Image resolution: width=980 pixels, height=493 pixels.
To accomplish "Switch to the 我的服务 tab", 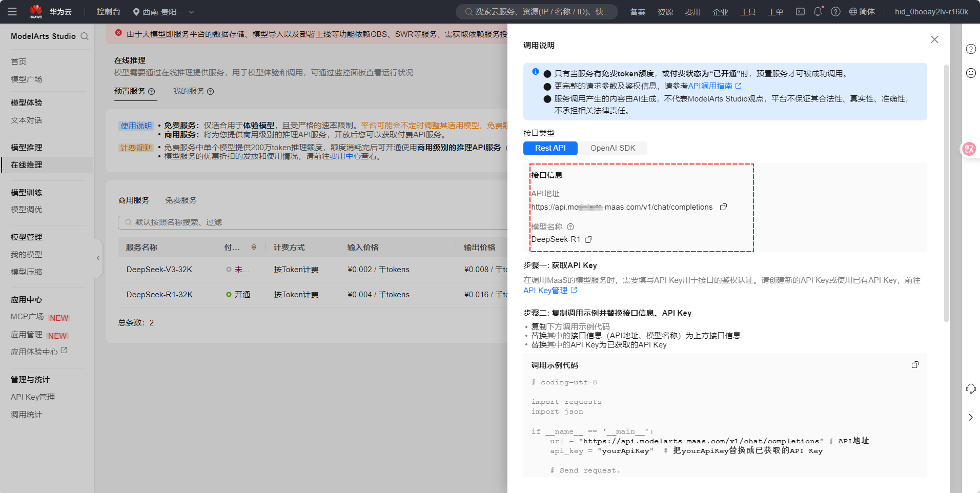I will click(x=189, y=91).
